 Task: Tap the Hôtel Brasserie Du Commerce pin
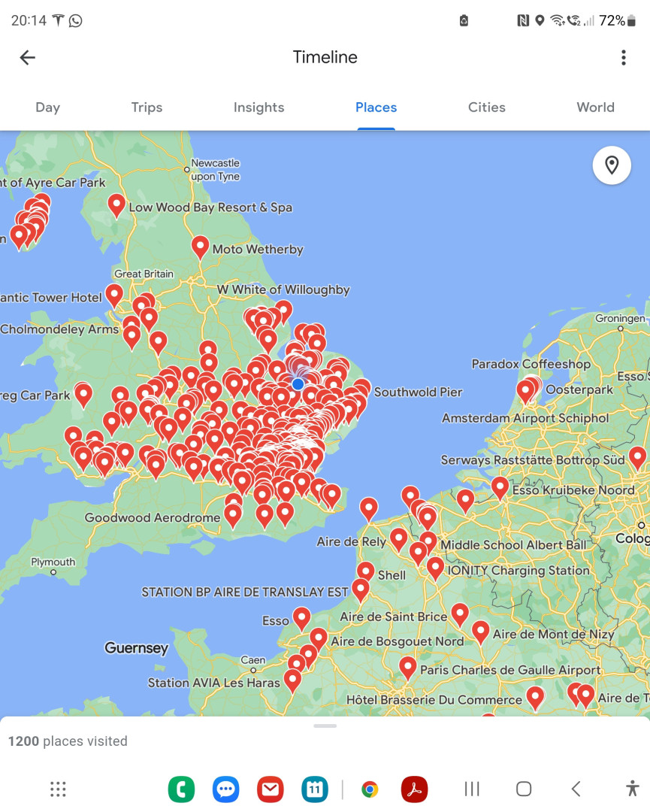535,698
